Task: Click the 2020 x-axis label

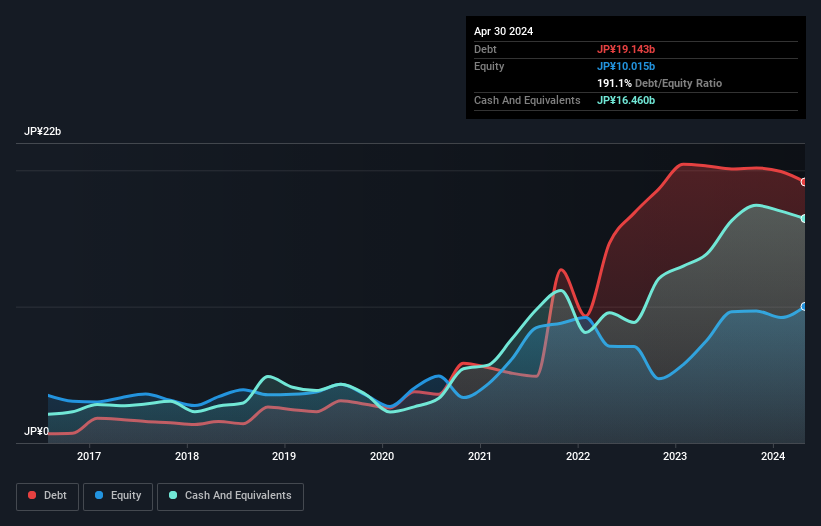Action: click(382, 456)
